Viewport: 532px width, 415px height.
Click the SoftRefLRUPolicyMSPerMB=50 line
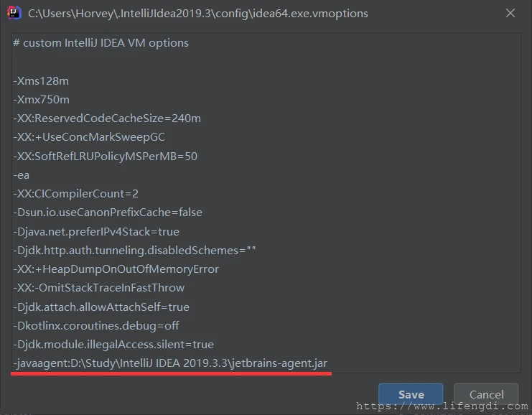(105, 157)
